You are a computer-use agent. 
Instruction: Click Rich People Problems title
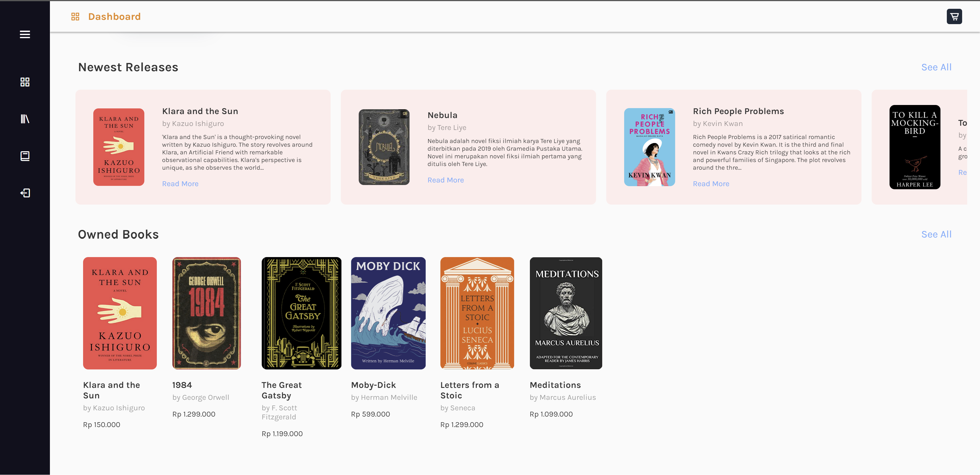pos(738,111)
